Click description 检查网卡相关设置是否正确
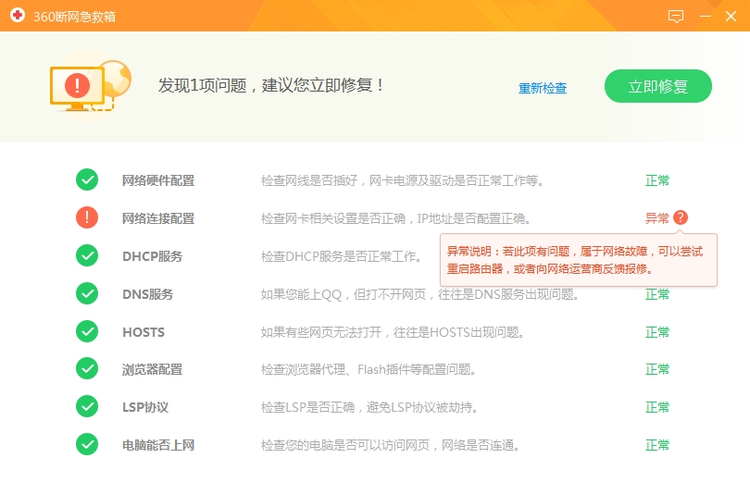The height and width of the screenshot is (495, 750). pos(396,218)
